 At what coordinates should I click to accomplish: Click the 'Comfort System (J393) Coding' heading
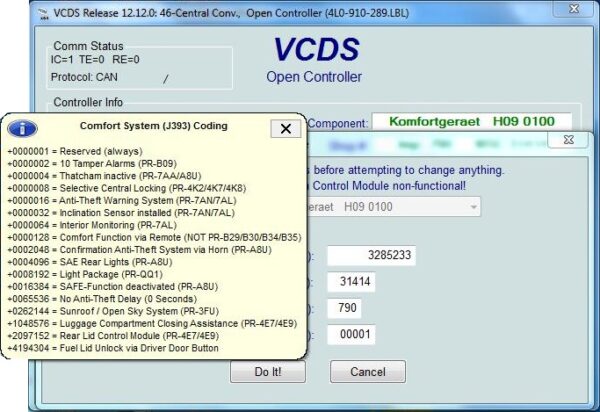[153, 126]
